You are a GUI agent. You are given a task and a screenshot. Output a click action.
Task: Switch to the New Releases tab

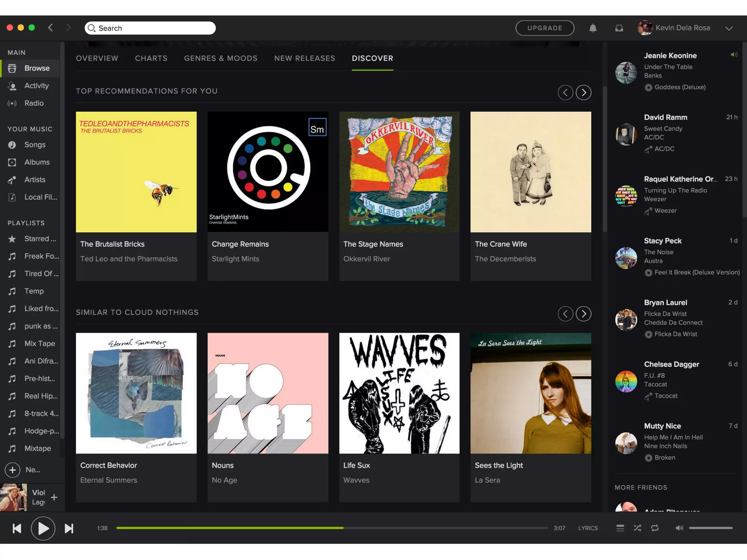pos(305,58)
